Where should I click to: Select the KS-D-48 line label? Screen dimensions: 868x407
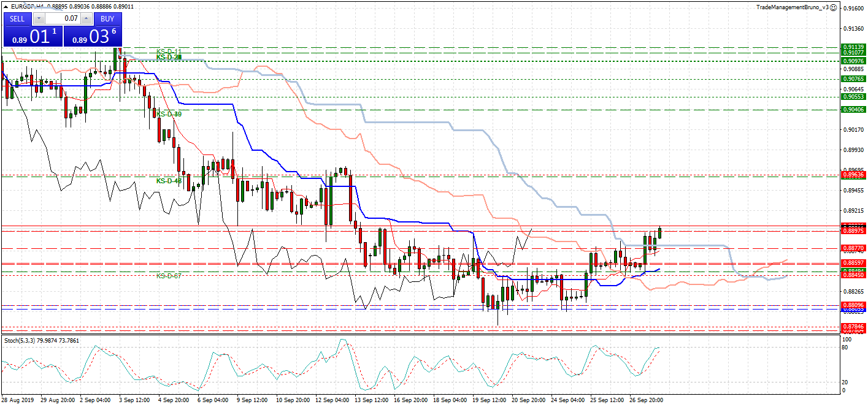click(169, 181)
